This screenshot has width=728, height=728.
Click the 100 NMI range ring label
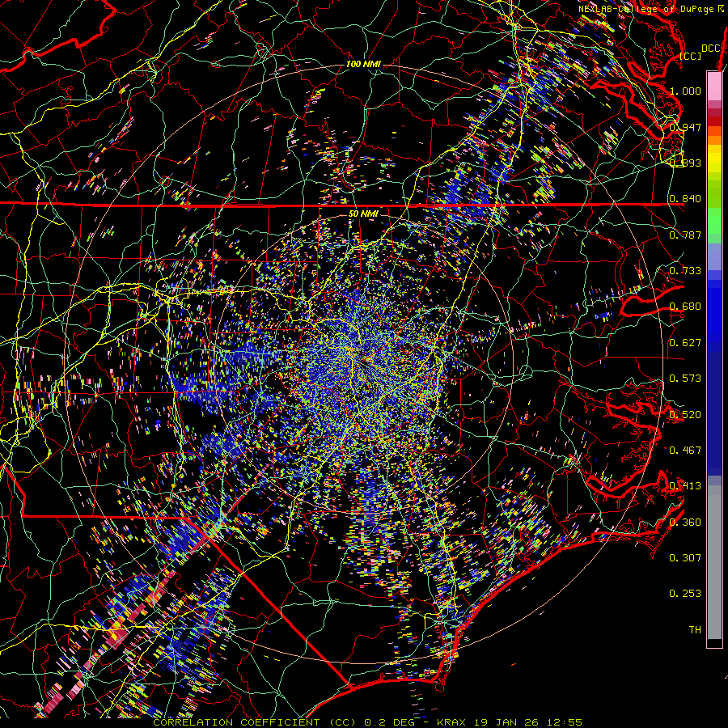[363, 64]
